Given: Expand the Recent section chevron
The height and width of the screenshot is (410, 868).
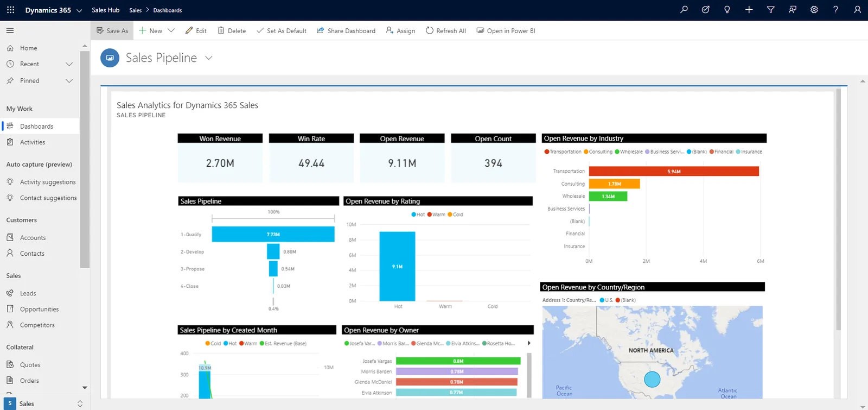Looking at the screenshot, I should coord(69,64).
